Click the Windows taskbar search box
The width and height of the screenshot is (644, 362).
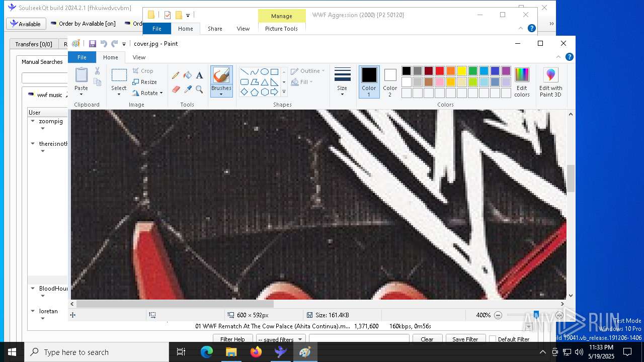[x=97, y=352]
